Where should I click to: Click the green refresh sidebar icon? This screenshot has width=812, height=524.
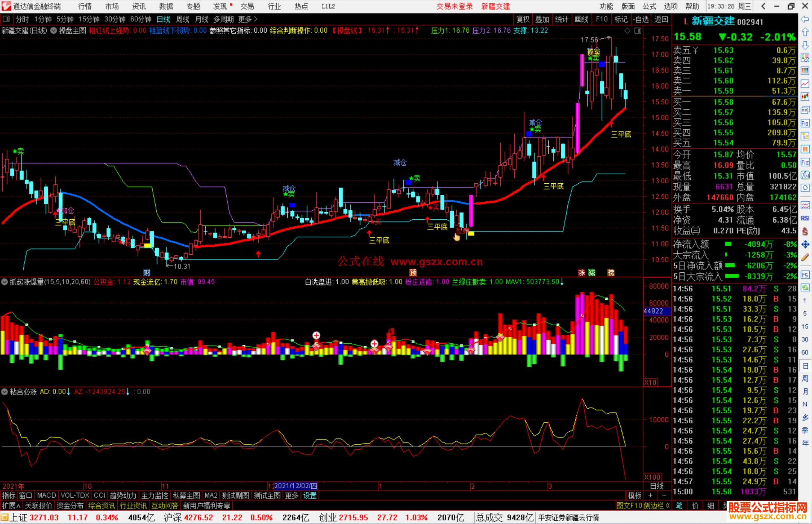point(805,288)
